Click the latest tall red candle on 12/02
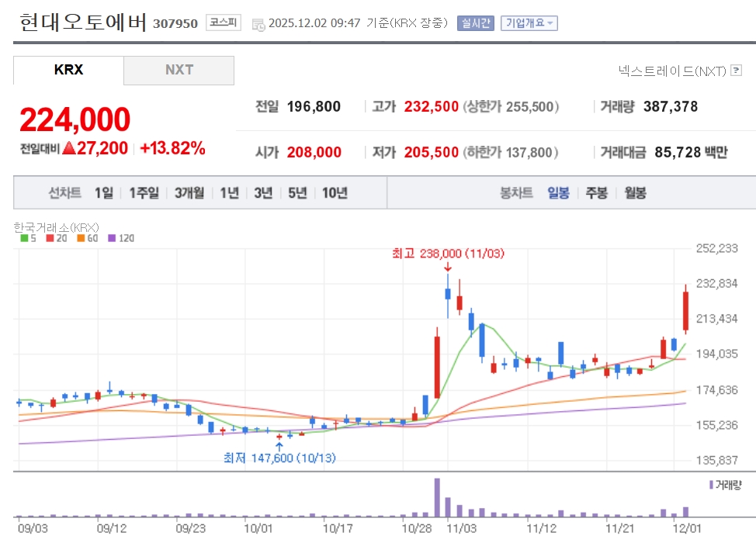 coord(685,309)
